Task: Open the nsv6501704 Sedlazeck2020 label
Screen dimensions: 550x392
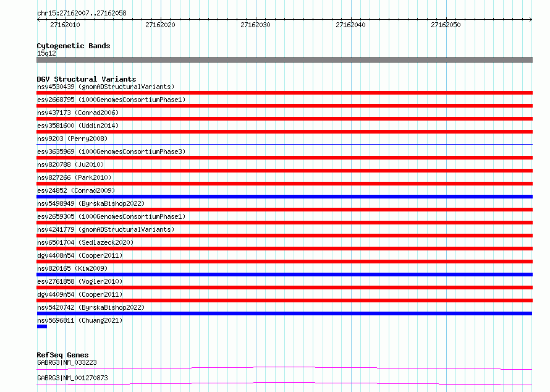Action: tap(85, 242)
